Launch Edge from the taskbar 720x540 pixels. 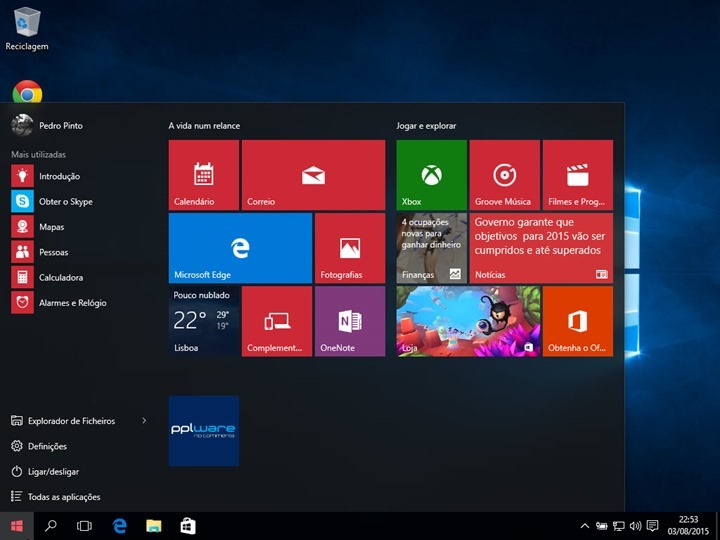(x=119, y=526)
